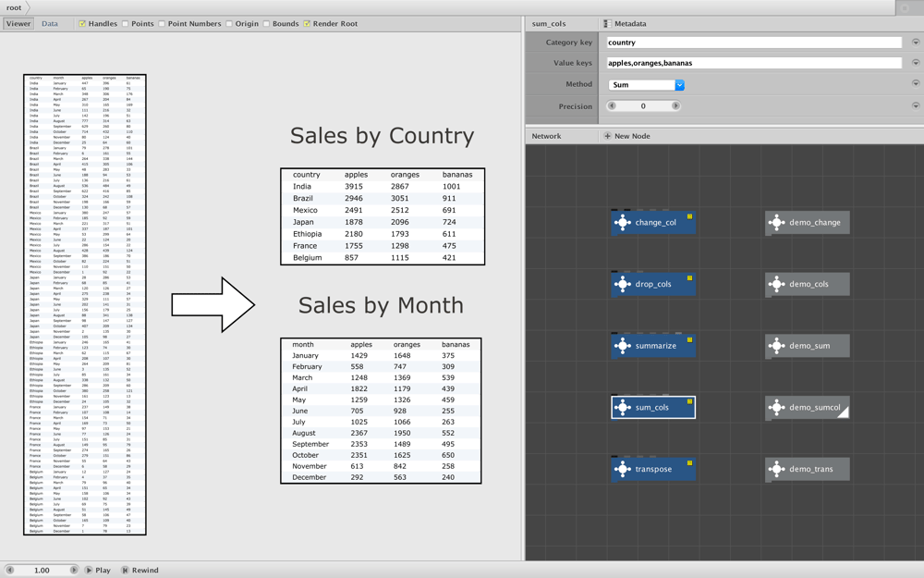Select the demo_trans node
The height and width of the screenshot is (578, 924).
pos(808,470)
